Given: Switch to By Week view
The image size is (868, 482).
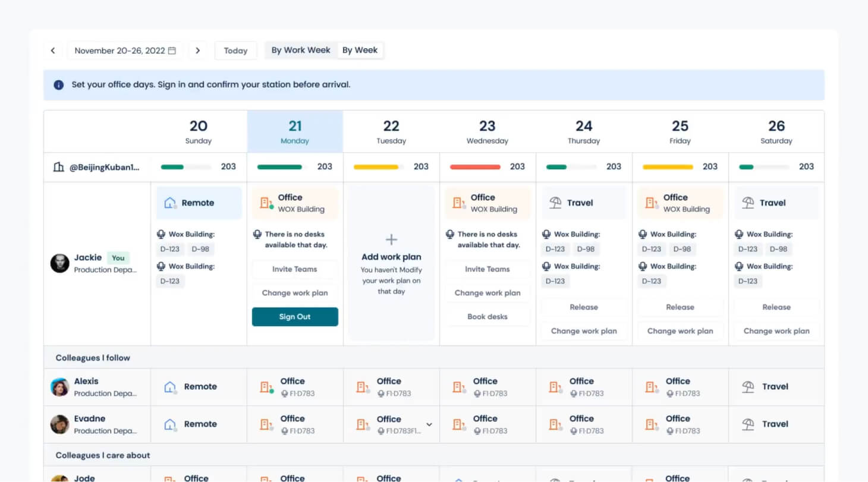Looking at the screenshot, I should [x=360, y=50].
